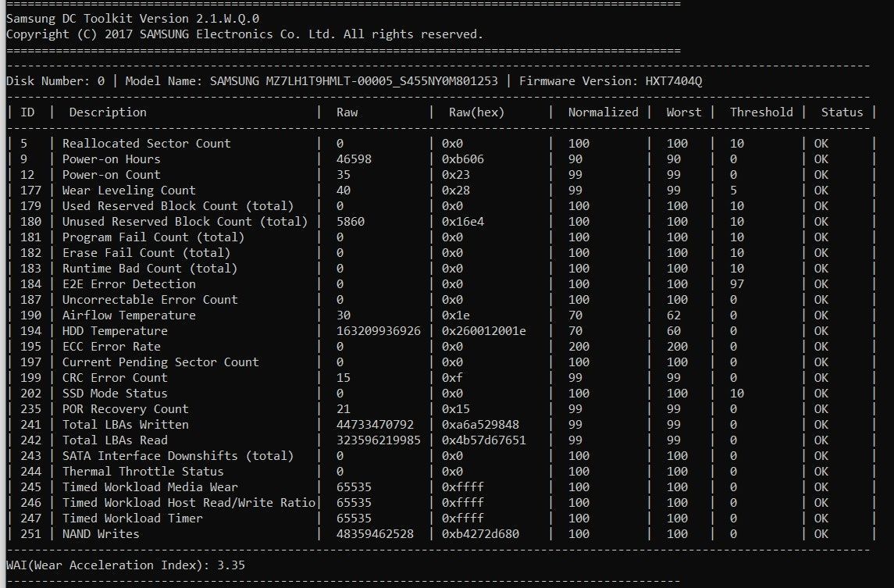Click threshold value 5 in Wear Leveling row
The image size is (894, 588).
(x=733, y=191)
